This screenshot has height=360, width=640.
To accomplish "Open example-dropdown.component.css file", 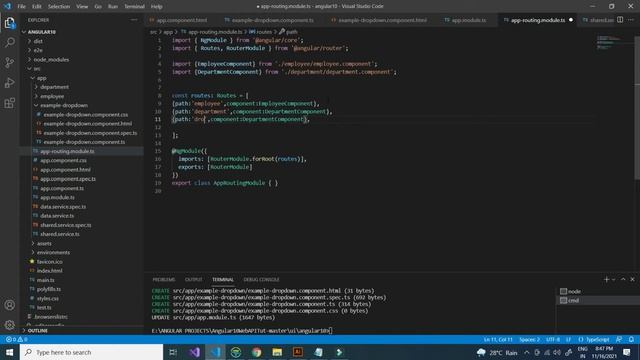I will click(x=86, y=115).
